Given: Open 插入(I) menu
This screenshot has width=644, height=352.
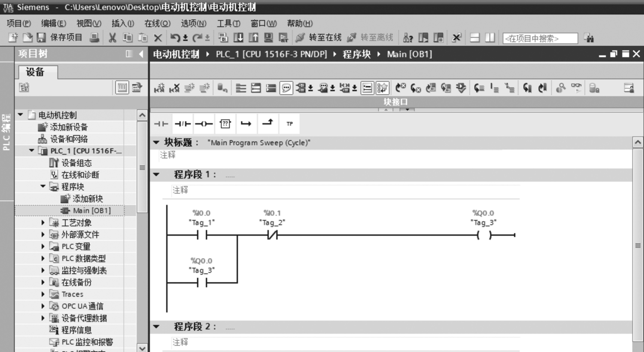Looking at the screenshot, I should coord(123,23).
